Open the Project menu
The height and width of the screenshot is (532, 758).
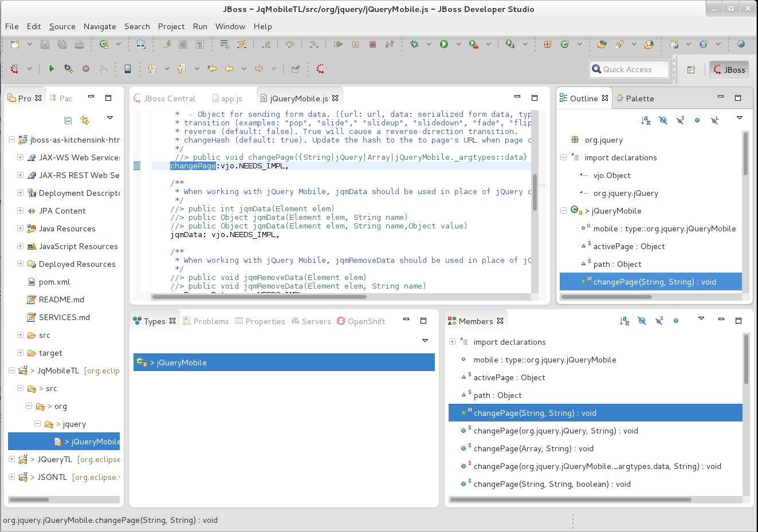pos(171,26)
